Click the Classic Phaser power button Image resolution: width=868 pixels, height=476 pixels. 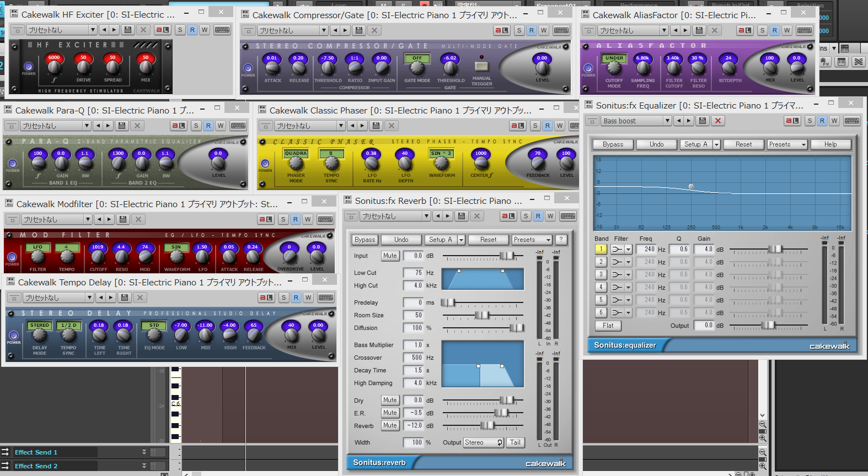(265, 164)
